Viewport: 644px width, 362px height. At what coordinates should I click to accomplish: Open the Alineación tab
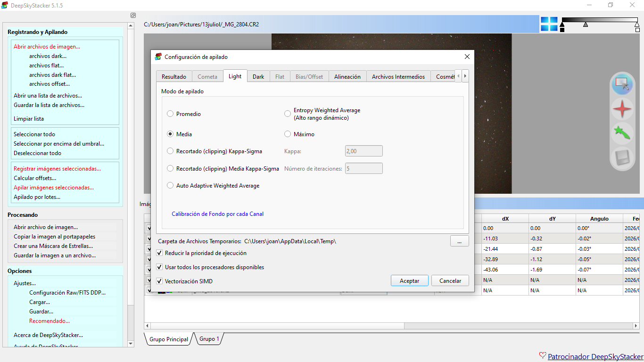click(x=347, y=76)
